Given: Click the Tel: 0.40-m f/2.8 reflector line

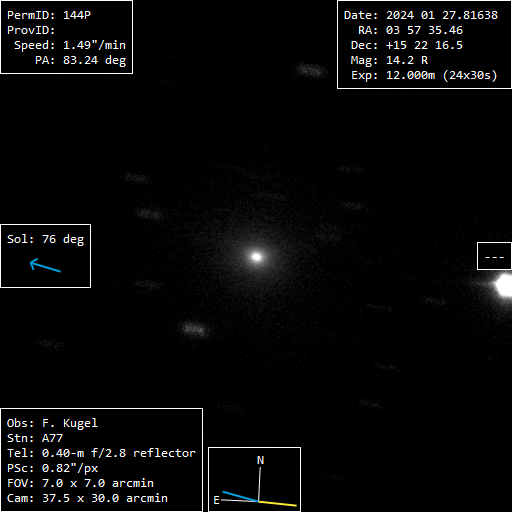Looking at the screenshot, I should pos(101,453).
